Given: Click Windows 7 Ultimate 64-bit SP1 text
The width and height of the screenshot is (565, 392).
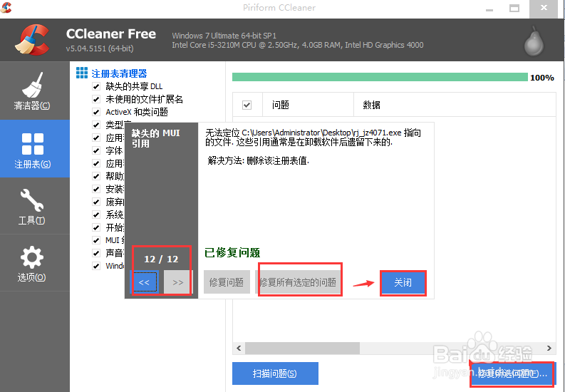Looking at the screenshot, I should click(x=224, y=36).
